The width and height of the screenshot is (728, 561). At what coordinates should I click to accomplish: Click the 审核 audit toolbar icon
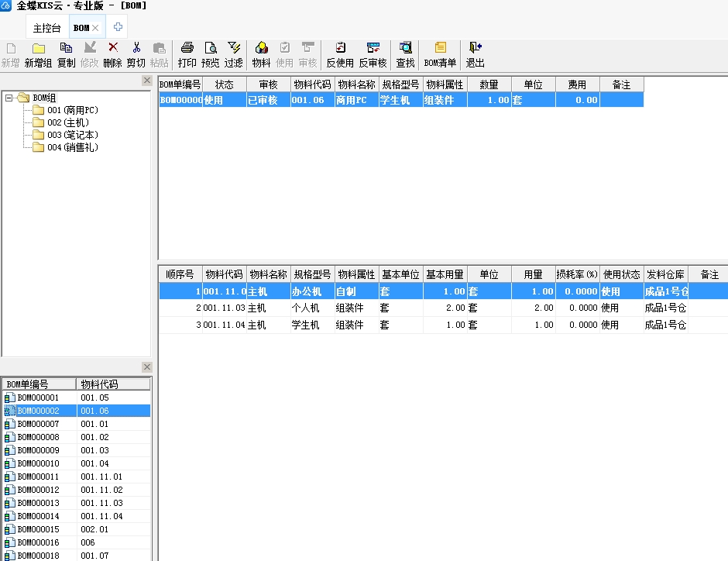(307, 54)
